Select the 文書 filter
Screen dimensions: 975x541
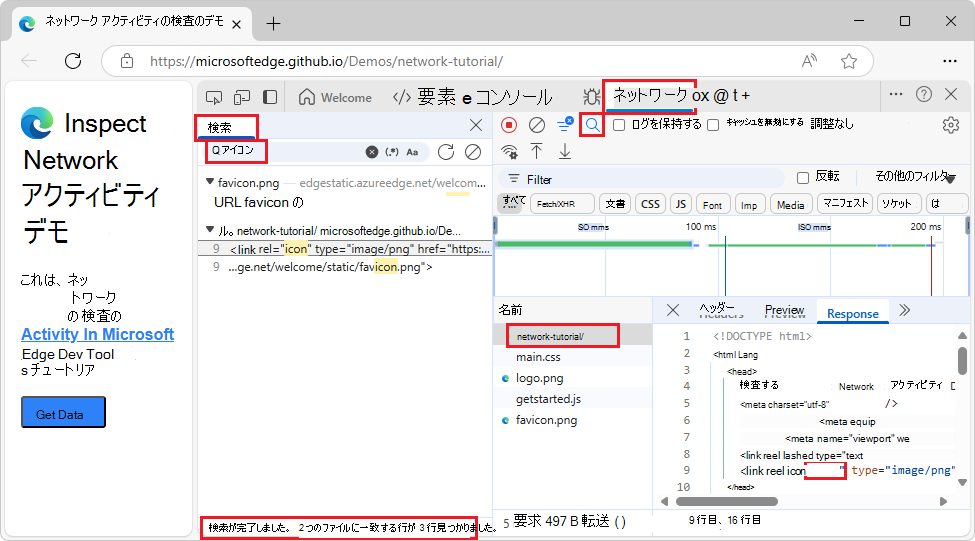tap(615, 204)
